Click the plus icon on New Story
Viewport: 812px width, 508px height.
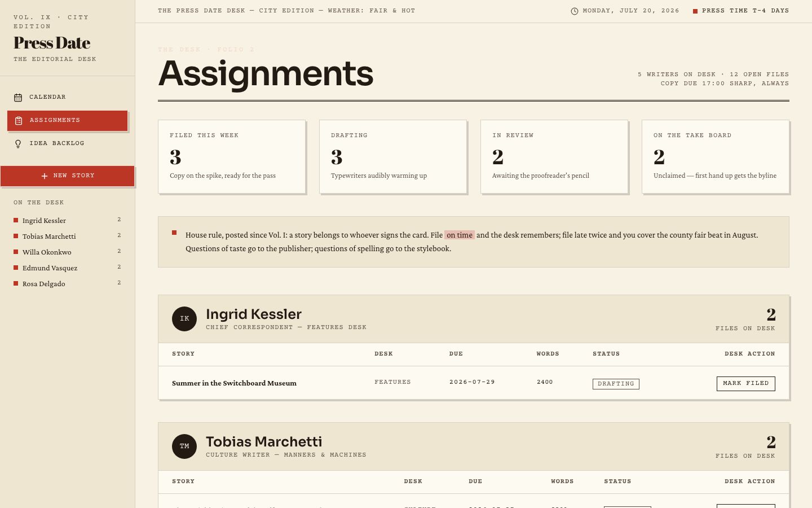tap(45, 176)
